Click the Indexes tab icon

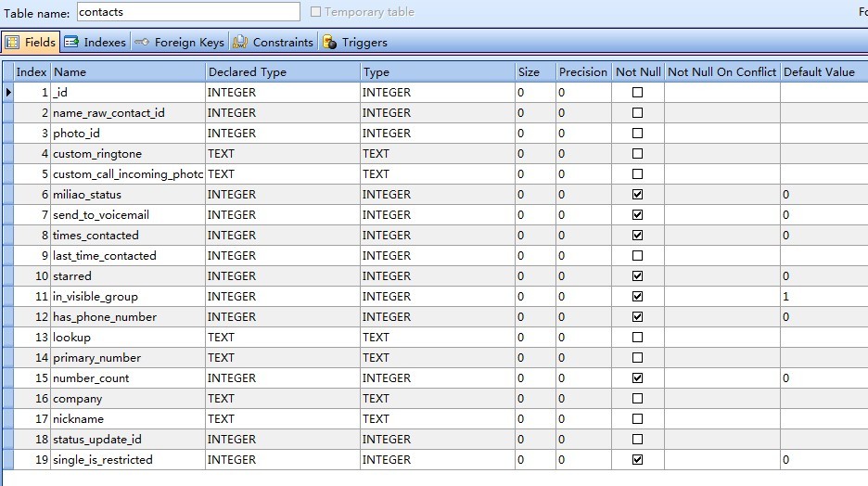pyautogui.click(x=71, y=42)
